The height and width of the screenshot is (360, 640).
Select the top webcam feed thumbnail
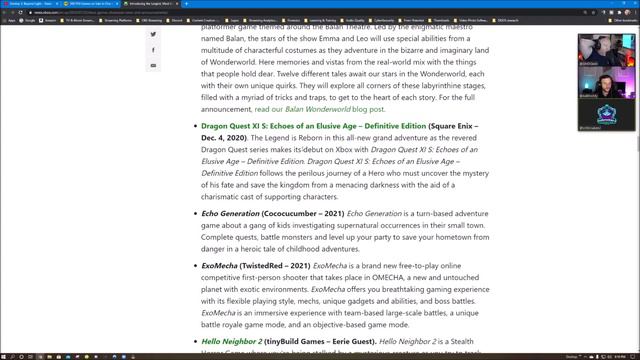(x=607, y=50)
